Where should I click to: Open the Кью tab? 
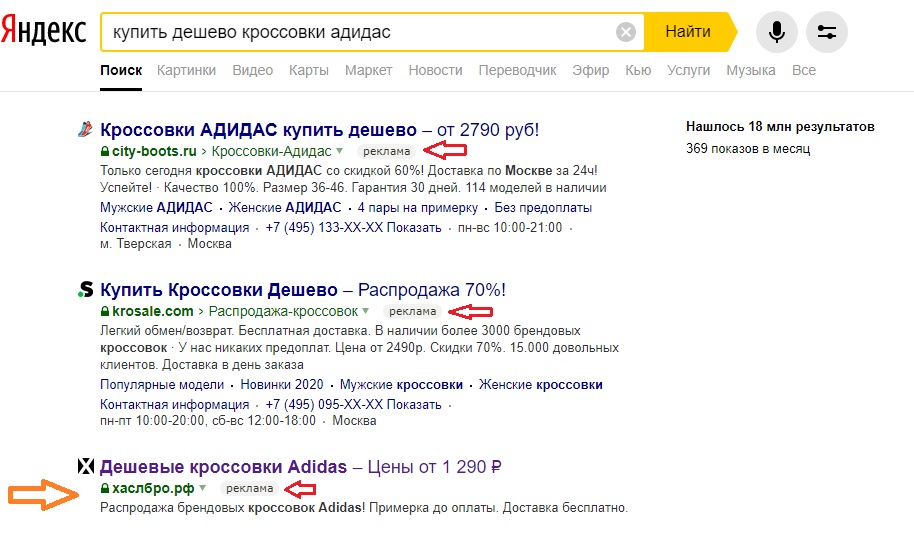point(638,70)
